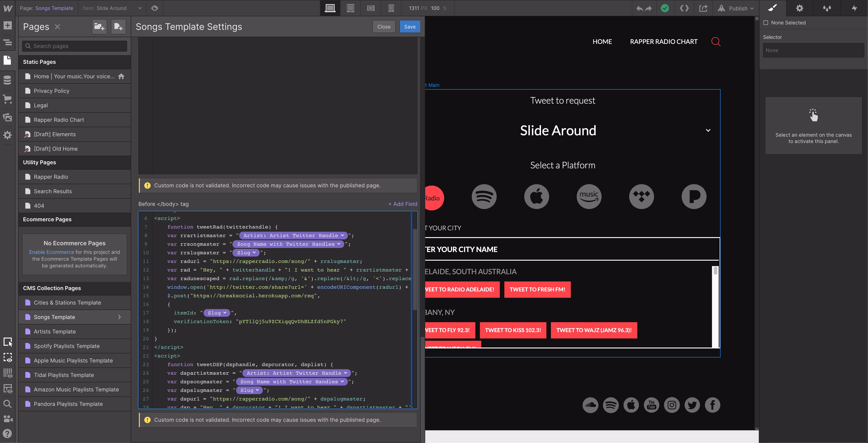The height and width of the screenshot is (443, 868).
Task: Toggle preview mode eye icon
Action: (155, 8)
